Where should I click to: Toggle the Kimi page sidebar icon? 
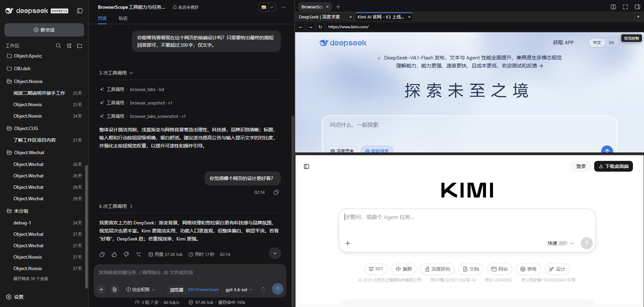(x=307, y=167)
